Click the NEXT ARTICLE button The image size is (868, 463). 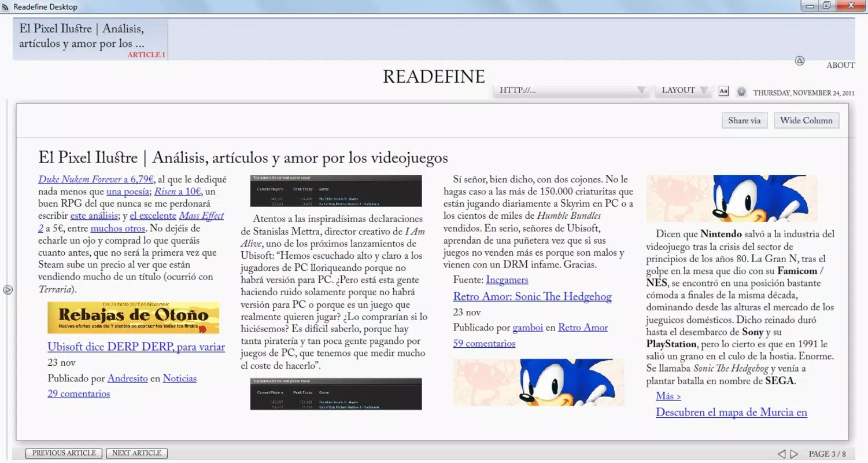point(136,453)
